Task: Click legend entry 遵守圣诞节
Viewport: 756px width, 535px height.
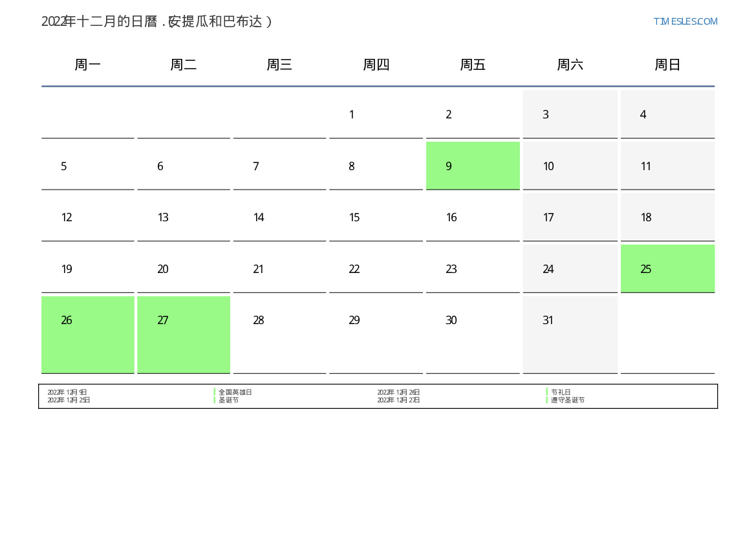Action: pos(568,400)
